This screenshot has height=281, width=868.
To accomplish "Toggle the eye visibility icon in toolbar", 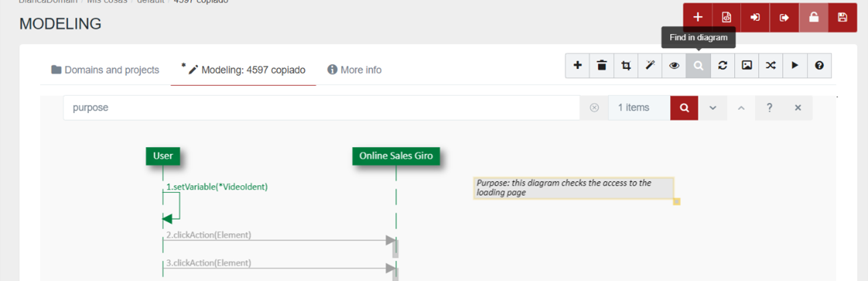I will [x=674, y=66].
